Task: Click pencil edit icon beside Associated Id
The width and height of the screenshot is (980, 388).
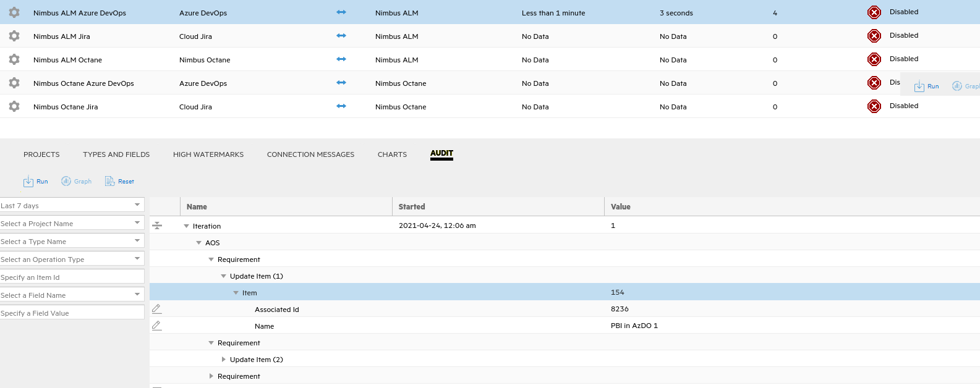Action: click(157, 309)
